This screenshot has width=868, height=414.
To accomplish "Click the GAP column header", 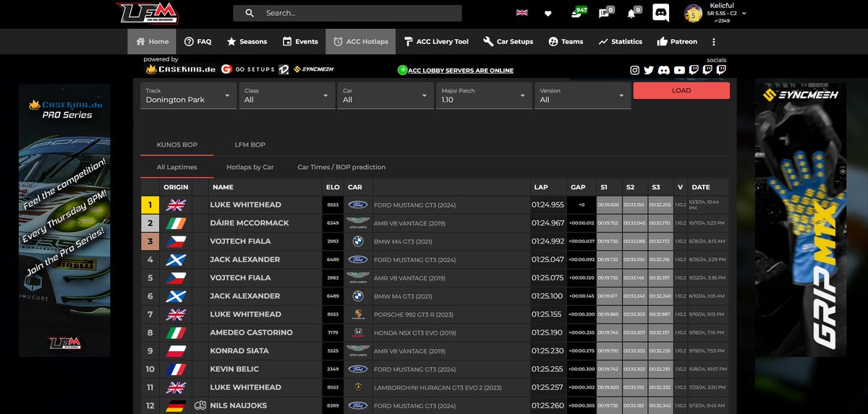I will click(578, 187).
